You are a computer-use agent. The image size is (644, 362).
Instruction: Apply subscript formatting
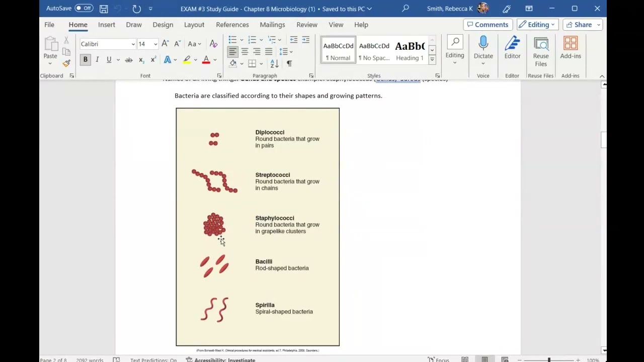[x=141, y=60]
